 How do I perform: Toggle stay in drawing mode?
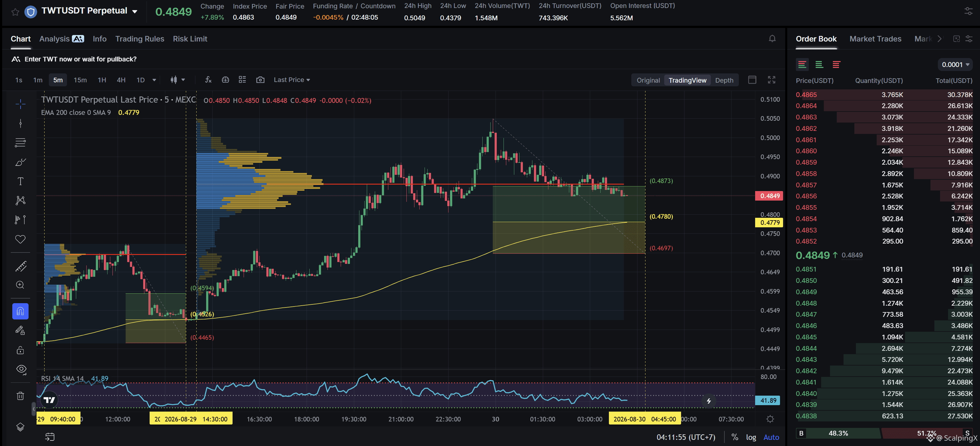point(21,331)
